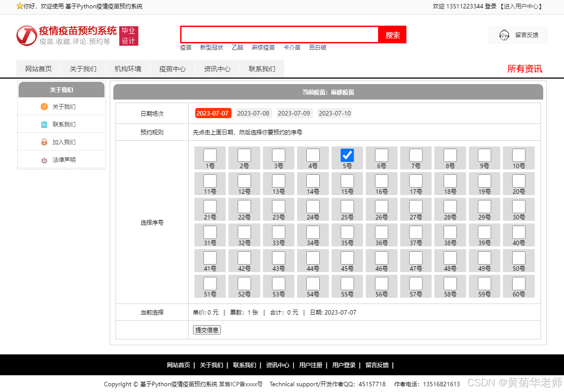564x392 pixels.
Task: Select the 44号 checkbox
Action: pyautogui.click(x=313, y=258)
